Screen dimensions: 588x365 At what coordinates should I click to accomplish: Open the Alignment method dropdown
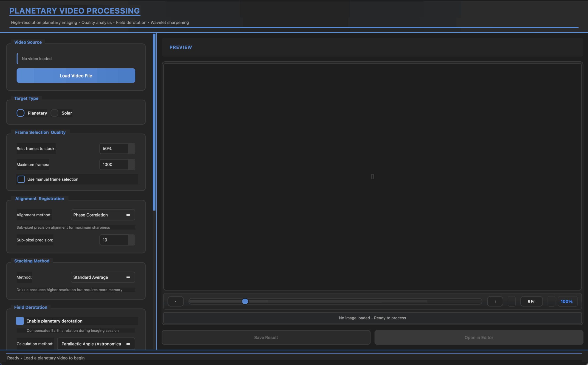[x=103, y=215]
